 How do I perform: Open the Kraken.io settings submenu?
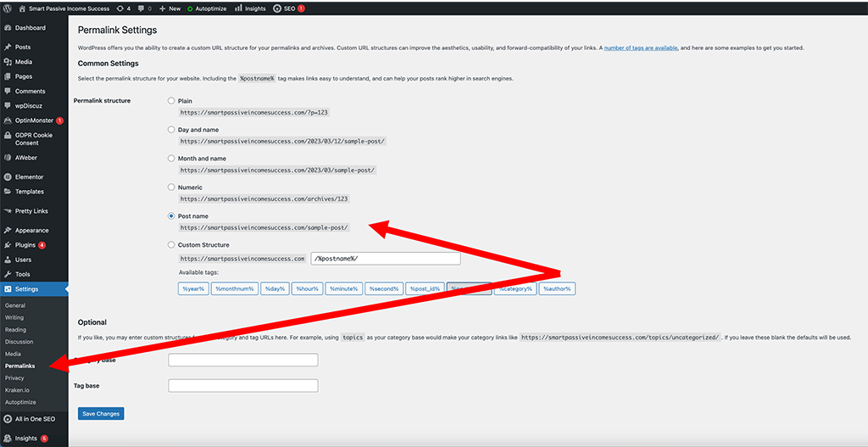17,390
